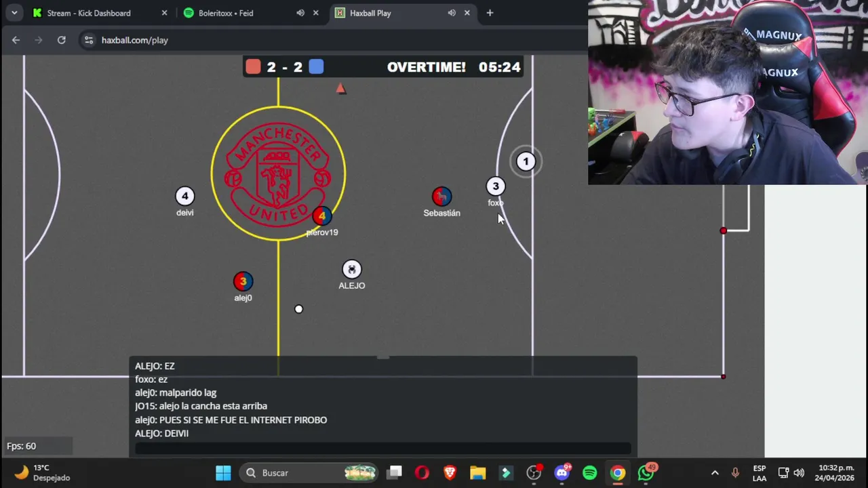
Task: Click the red triangle marker at top of field
Action: point(341,89)
